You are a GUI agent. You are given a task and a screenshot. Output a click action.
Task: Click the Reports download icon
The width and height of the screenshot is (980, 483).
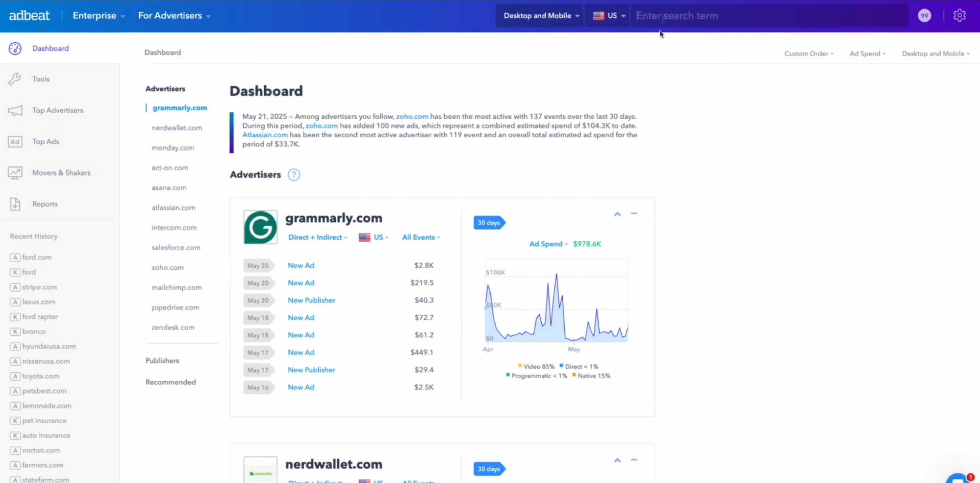tap(15, 204)
